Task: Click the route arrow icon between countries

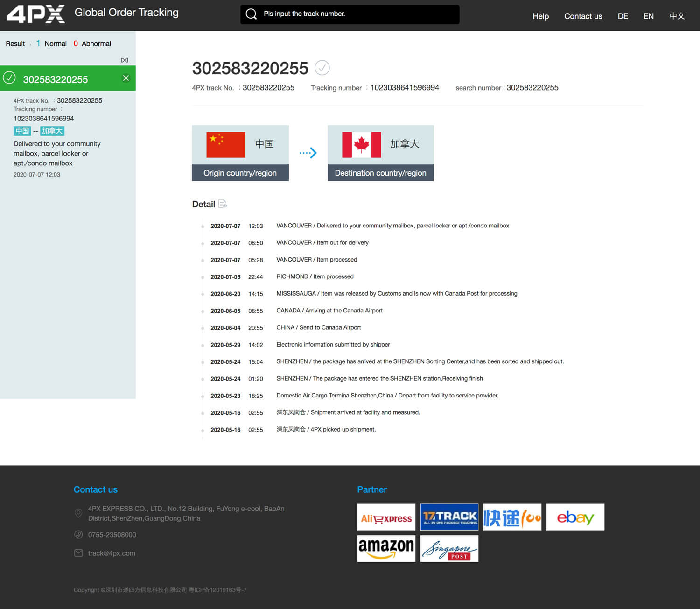Action: click(308, 153)
